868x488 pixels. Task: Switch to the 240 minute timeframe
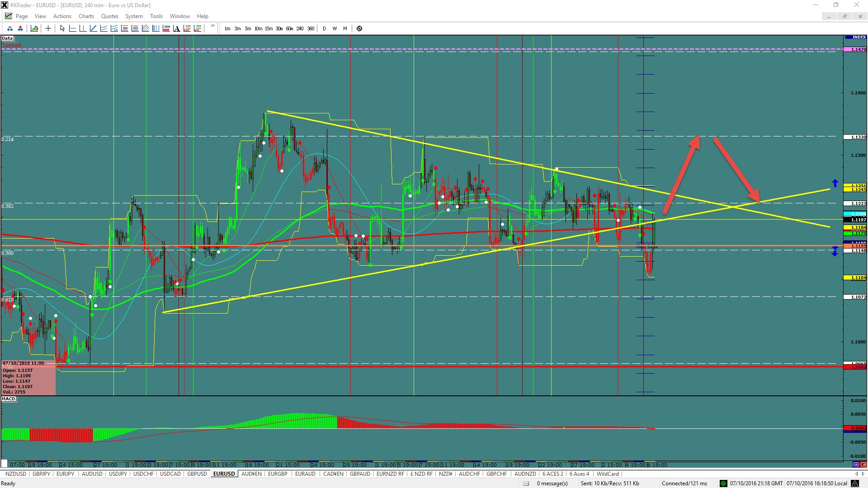pos(300,28)
